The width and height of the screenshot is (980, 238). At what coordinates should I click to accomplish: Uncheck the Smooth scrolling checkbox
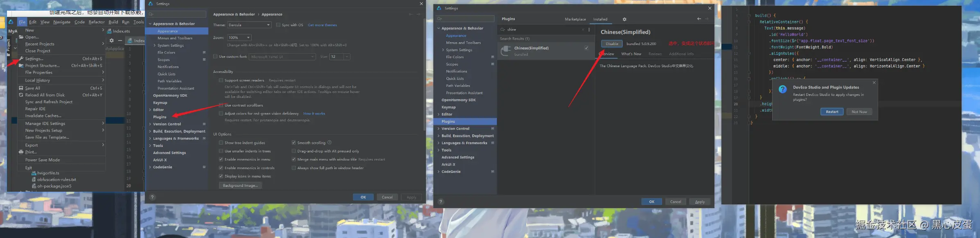[x=294, y=143]
